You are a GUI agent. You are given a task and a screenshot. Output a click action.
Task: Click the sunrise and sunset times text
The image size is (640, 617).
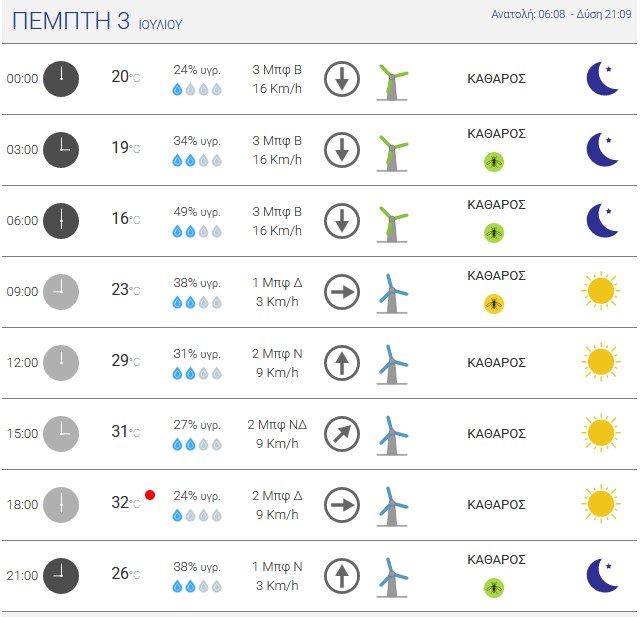(561, 14)
